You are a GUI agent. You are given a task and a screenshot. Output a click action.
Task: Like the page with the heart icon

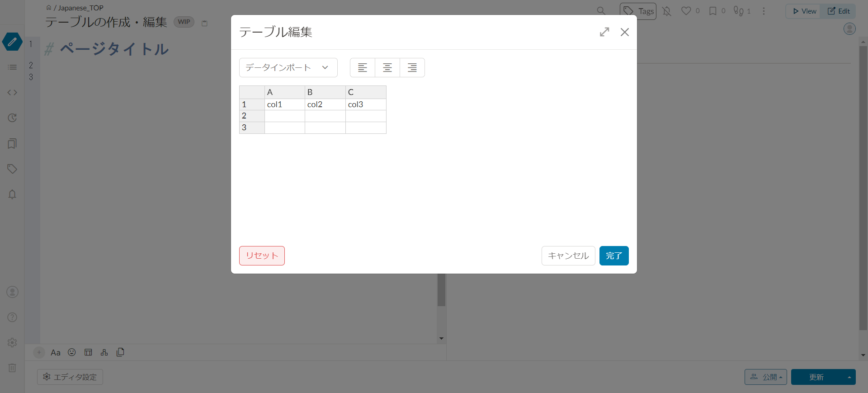[x=686, y=11]
